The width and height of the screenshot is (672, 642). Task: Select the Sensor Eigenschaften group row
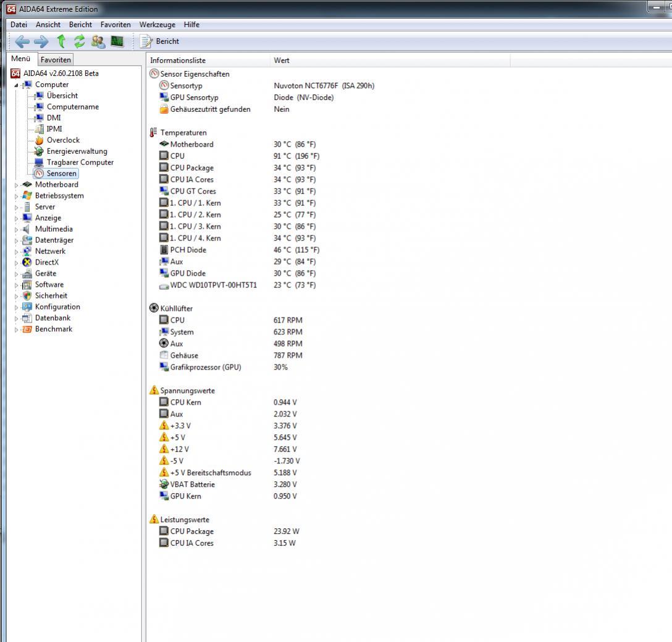tap(190, 74)
